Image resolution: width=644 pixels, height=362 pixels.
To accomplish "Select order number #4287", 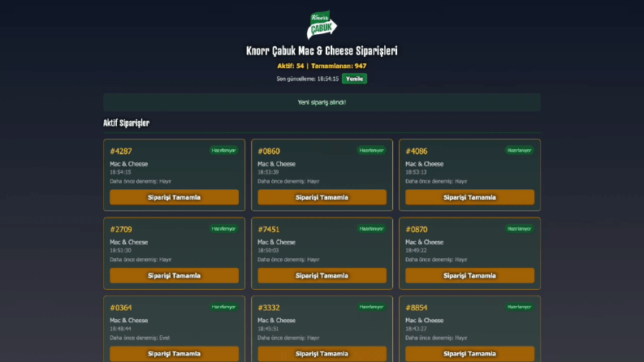I will point(121,151).
